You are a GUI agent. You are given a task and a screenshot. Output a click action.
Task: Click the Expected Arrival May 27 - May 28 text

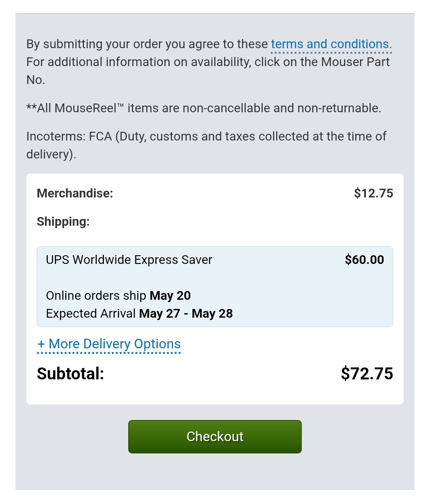tap(139, 313)
